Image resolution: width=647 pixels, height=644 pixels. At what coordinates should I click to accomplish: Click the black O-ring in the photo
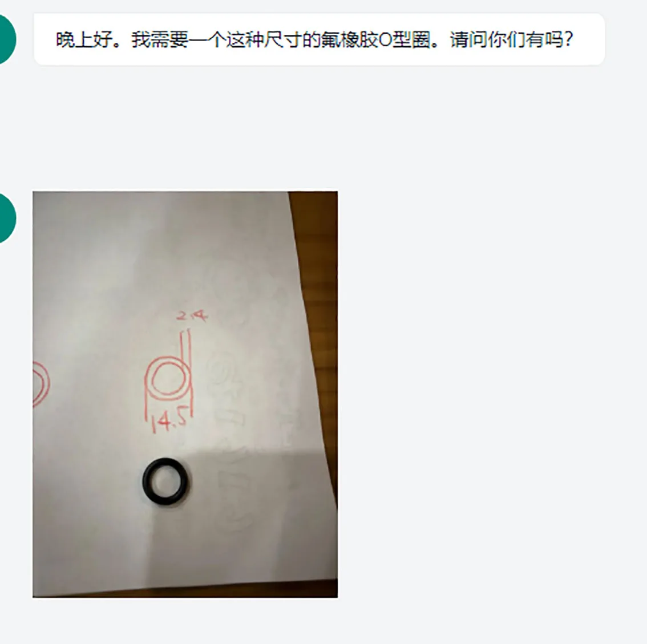165,481
